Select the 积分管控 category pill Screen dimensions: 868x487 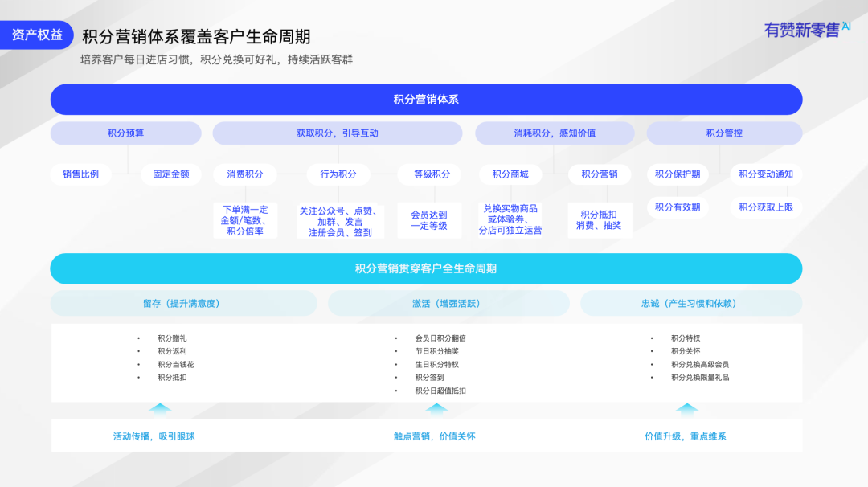point(724,133)
